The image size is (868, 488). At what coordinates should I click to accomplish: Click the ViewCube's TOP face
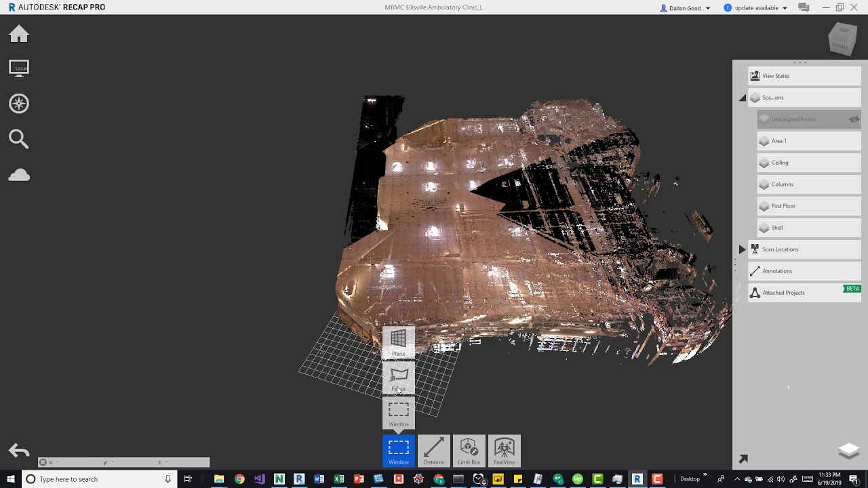coord(844,30)
